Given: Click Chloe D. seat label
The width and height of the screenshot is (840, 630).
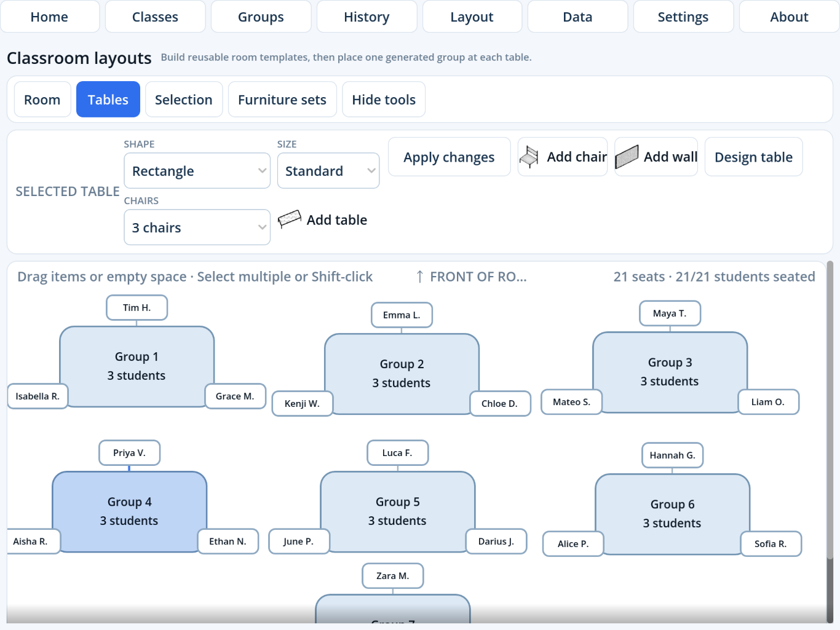Looking at the screenshot, I should click(500, 404).
